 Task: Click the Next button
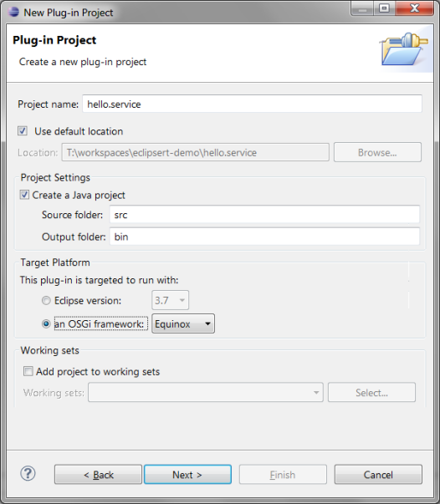[x=187, y=475]
